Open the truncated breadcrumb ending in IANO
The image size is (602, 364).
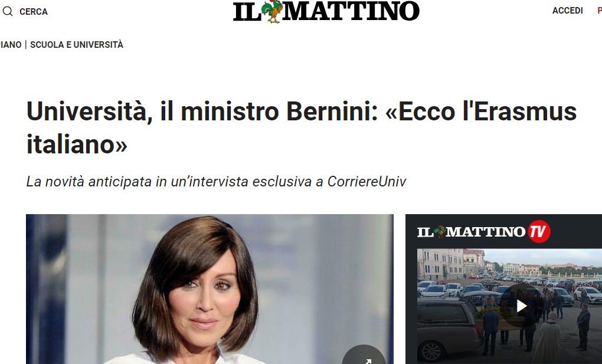pos(11,45)
